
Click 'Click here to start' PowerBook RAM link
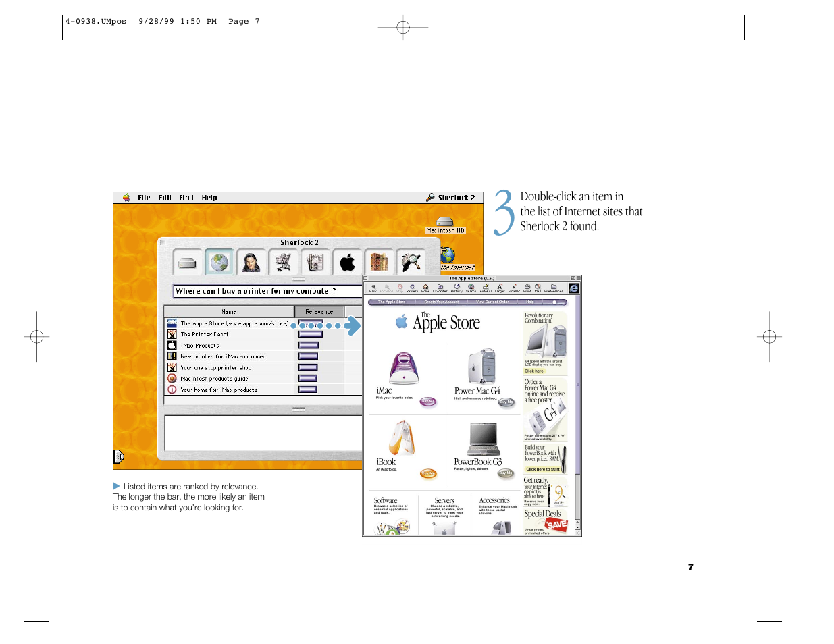pyautogui.click(x=543, y=469)
